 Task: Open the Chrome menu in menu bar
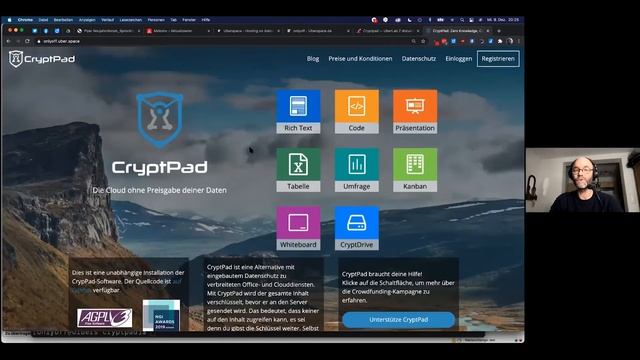tap(25, 20)
